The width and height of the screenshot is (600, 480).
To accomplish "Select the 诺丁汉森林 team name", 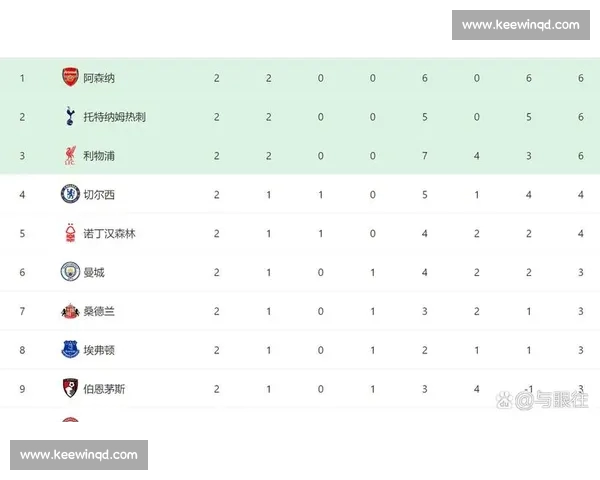I will click(110, 233).
